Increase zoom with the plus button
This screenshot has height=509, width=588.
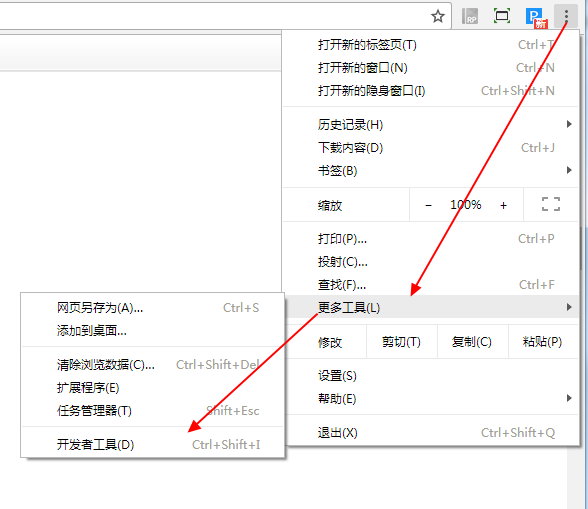tap(503, 205)
